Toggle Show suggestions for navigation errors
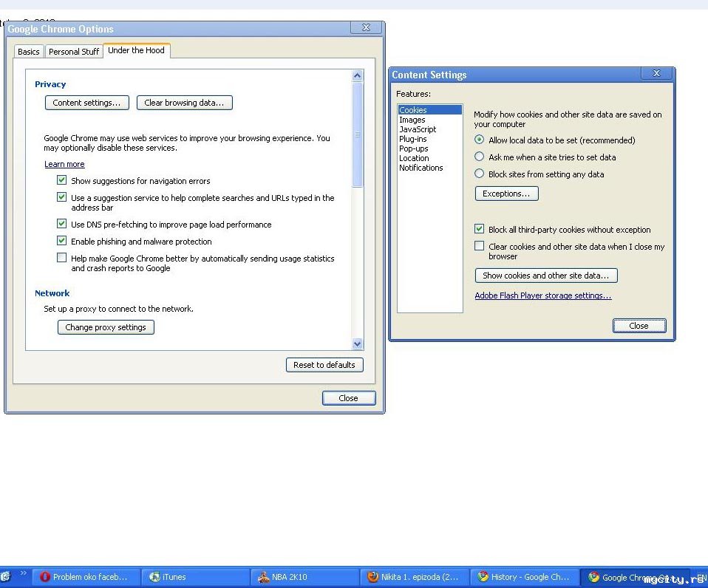This screenshot has height=588, width=708. pyautogui.click(x=62, y=180)
